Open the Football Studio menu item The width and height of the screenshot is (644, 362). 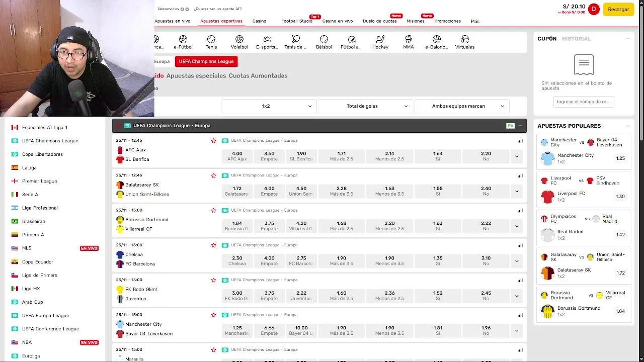pyautogui.click(x=297, y=21)
